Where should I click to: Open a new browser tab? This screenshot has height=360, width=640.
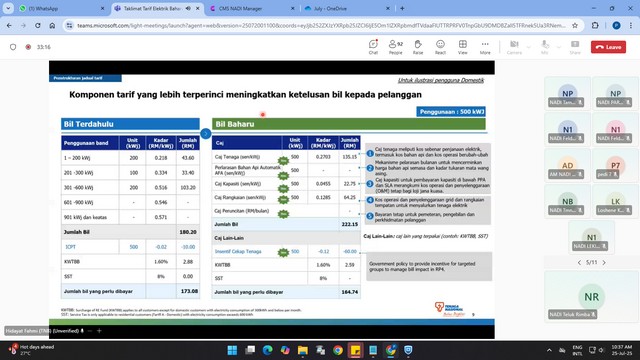(402, 8)
